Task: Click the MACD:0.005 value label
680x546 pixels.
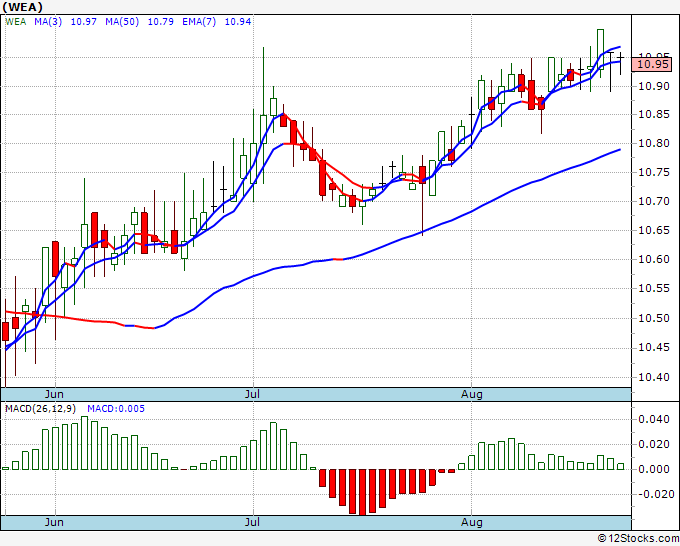Action: (x=116, y=409)
